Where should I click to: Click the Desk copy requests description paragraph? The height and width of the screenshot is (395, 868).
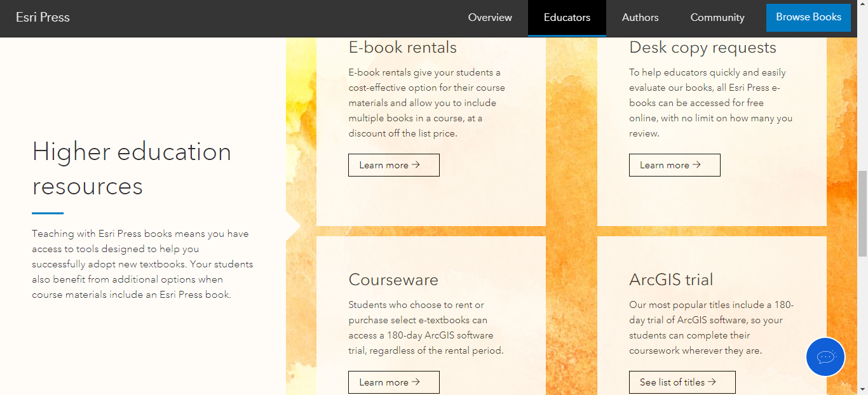point(711,103)
